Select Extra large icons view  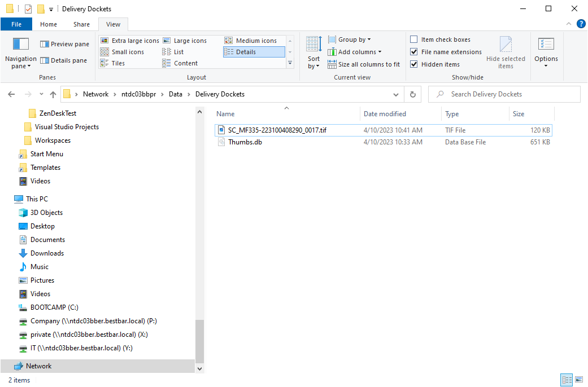tap(130, 40)
